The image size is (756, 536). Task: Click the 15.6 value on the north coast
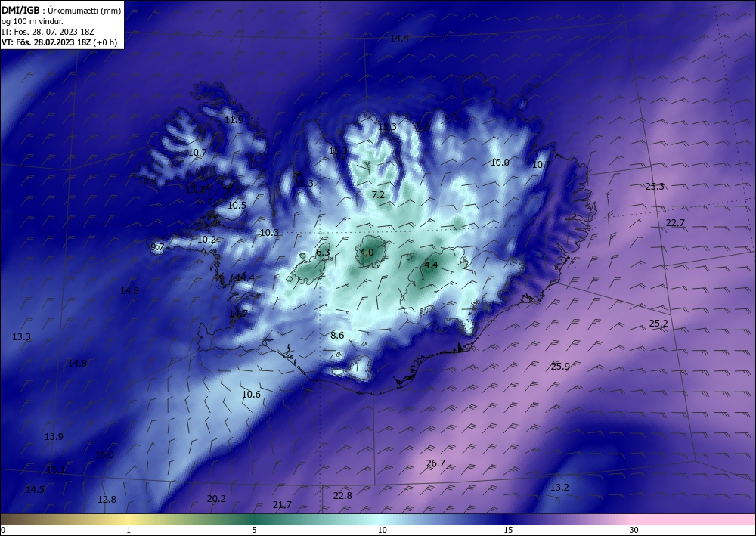420,127
